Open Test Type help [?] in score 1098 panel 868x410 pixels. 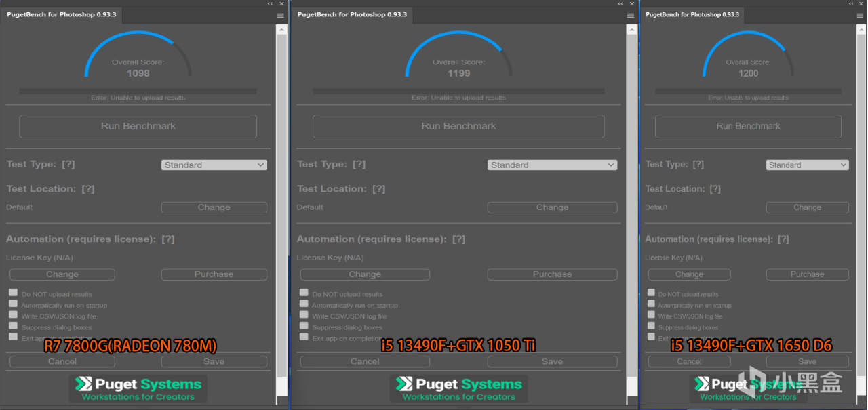(x=68, y=164)
